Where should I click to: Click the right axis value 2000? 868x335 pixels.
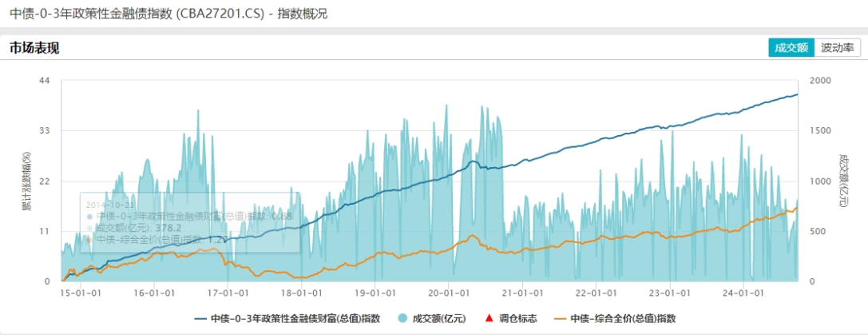pos(819,81)
